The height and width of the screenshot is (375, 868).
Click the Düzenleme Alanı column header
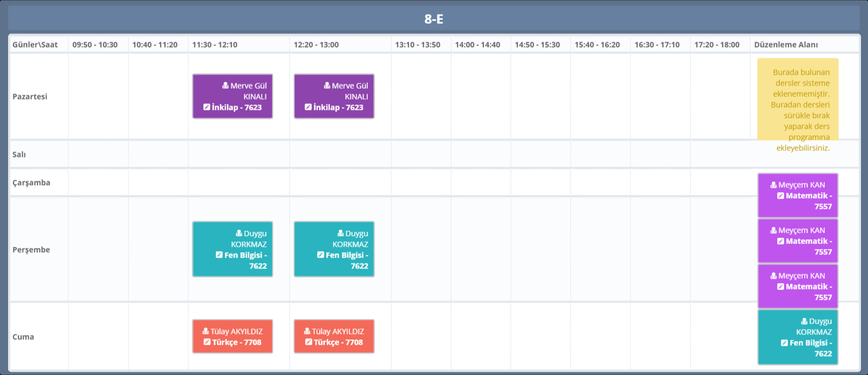coord(786,44)
